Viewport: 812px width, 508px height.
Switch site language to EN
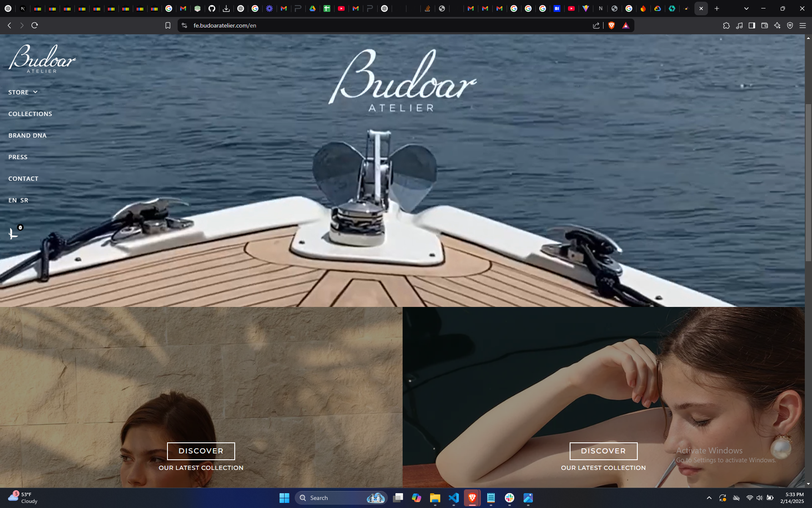pos(13,200)
